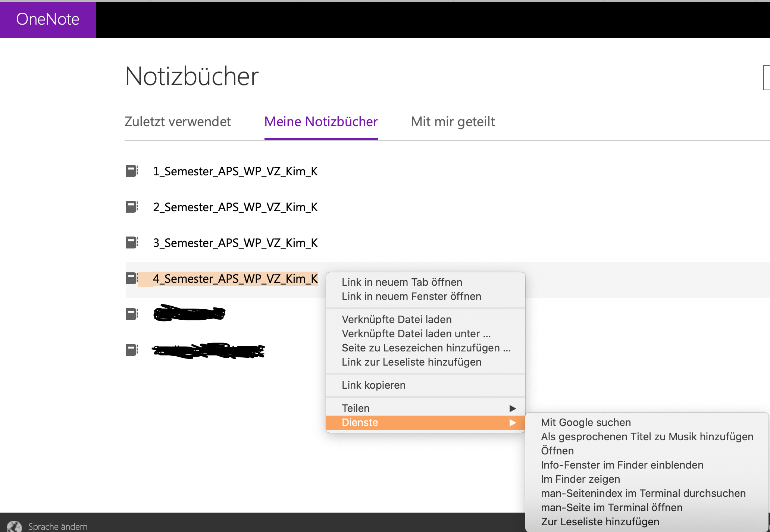Click notebook icon beside 1_Semester_APS_WP_VZ_Kim_K
This screenshot has height=532, width=770.
click(132, 171)
